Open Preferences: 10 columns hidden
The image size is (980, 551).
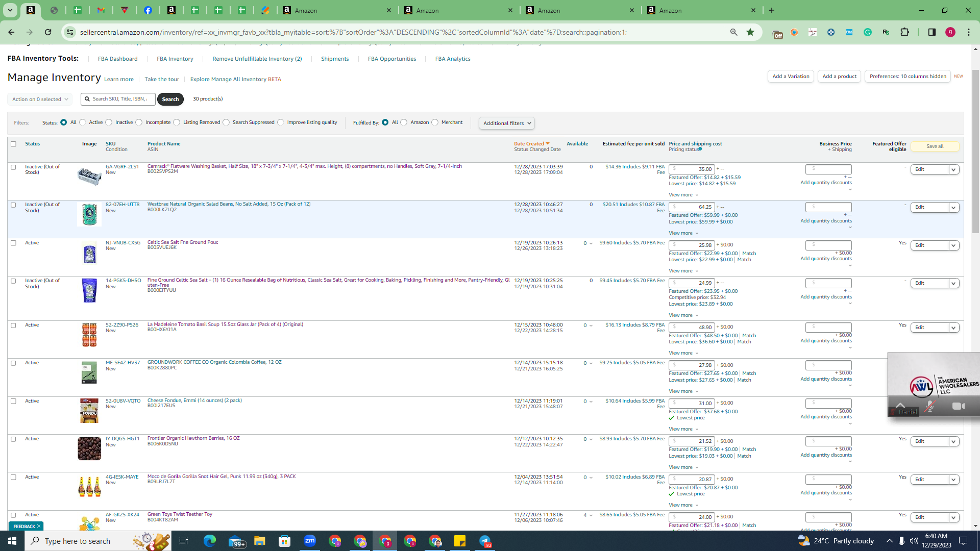pyautogui.click(x=908, y=77)
